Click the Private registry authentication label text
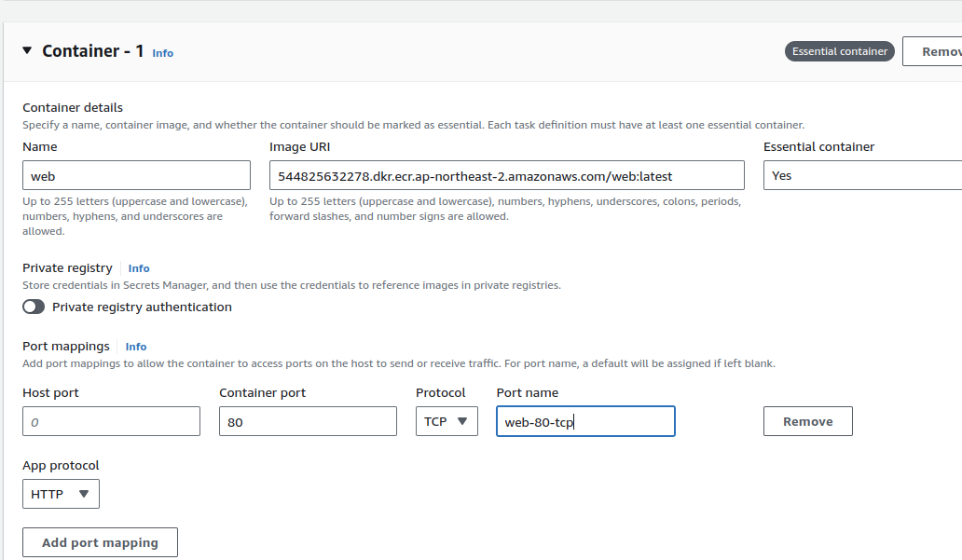Screen dimensions: 962x560 point(142,307)
